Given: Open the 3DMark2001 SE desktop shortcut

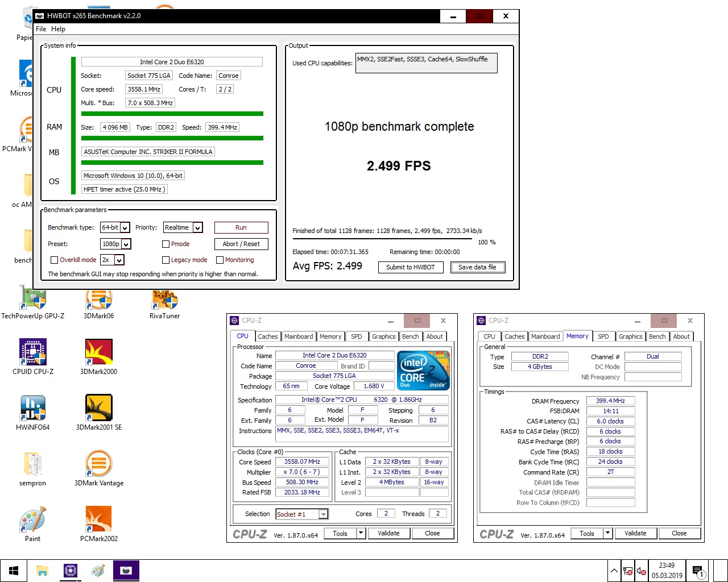Looking at the screenshot, I should pos(98,412).
